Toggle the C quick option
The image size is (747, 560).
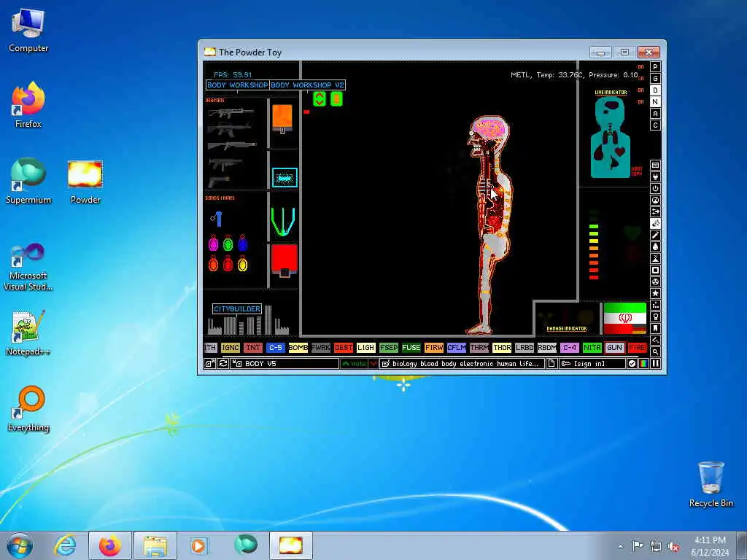[x=655, y=125]
